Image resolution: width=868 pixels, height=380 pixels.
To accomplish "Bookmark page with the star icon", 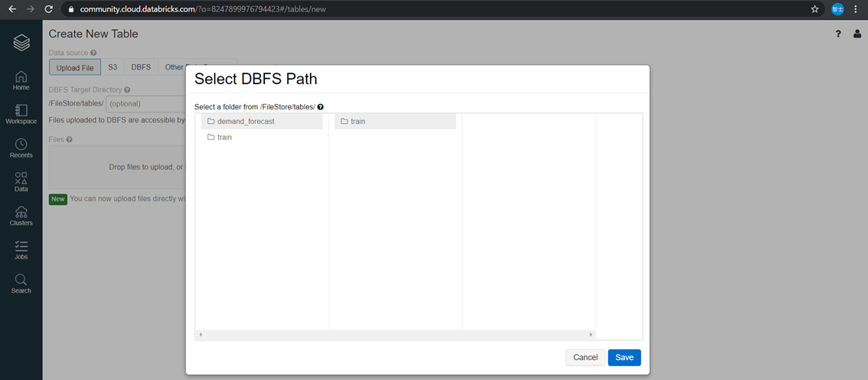I will tap(814, 9).
